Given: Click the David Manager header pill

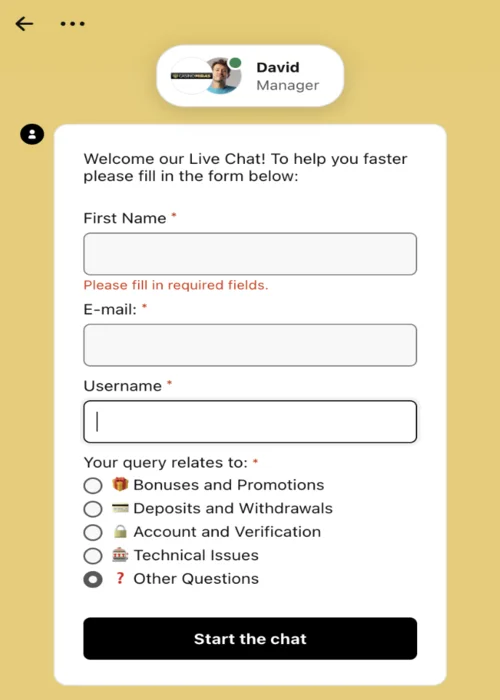Looking at the screenshot, I should pyautogui.click(x=250, y=75).
